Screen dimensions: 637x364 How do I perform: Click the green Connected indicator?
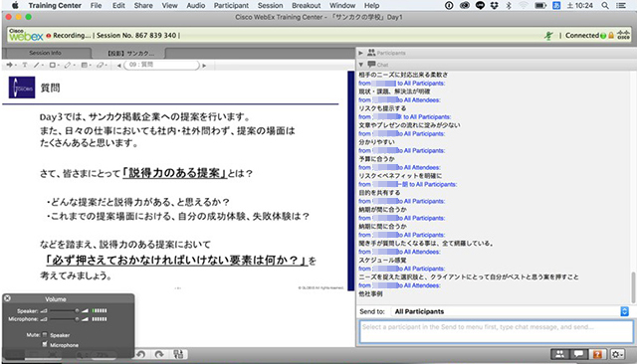point(603,36)
